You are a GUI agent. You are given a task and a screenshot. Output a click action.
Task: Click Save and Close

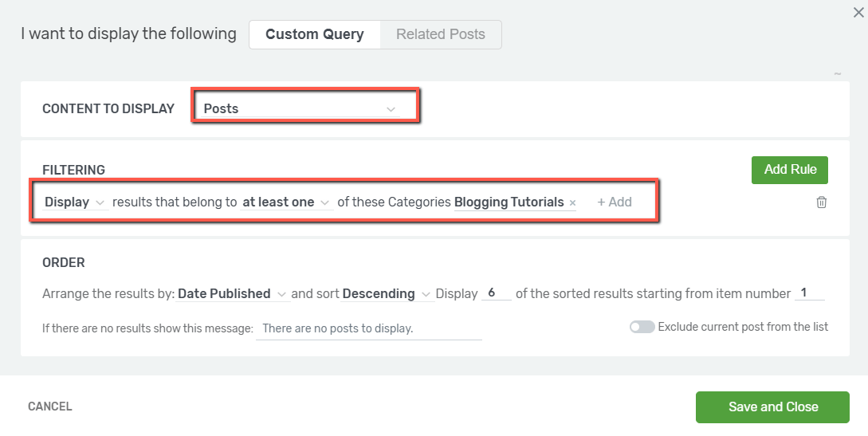773,407
